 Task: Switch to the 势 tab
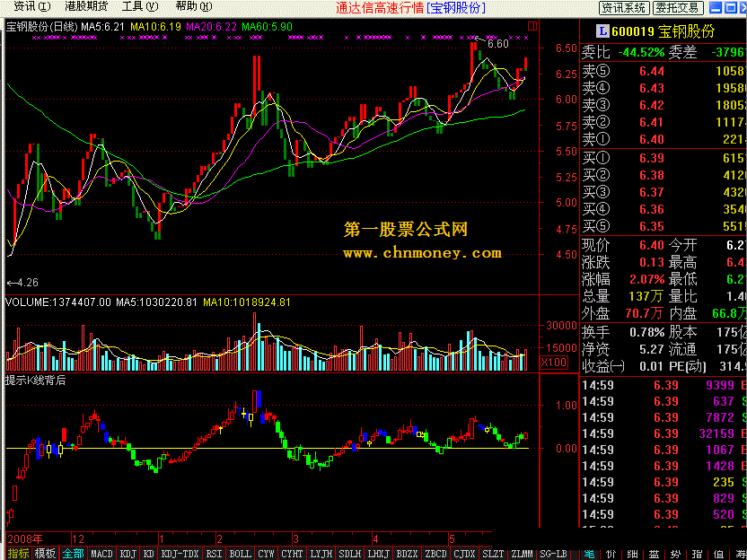pos(675,554)
